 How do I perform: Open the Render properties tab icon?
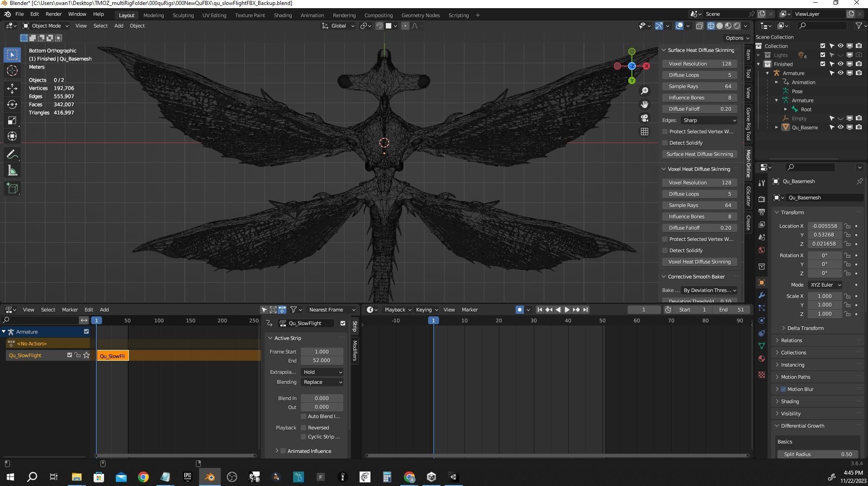[x=762, y=199]
